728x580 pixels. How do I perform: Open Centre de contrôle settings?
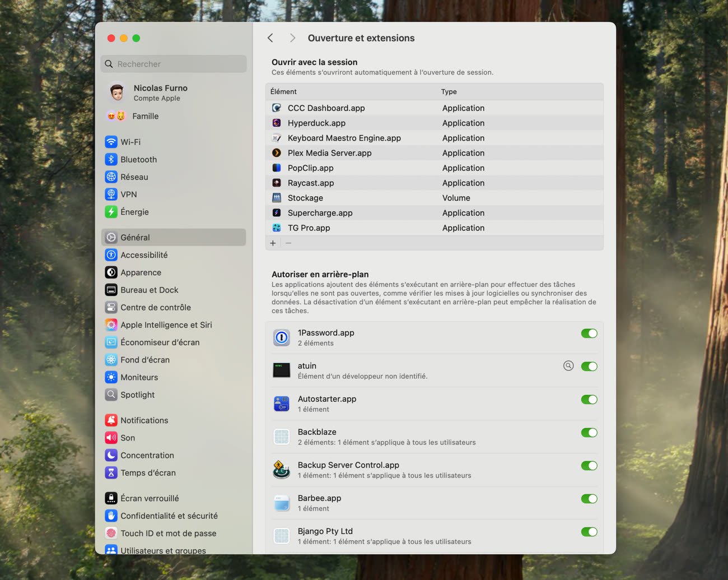[174, 307]
